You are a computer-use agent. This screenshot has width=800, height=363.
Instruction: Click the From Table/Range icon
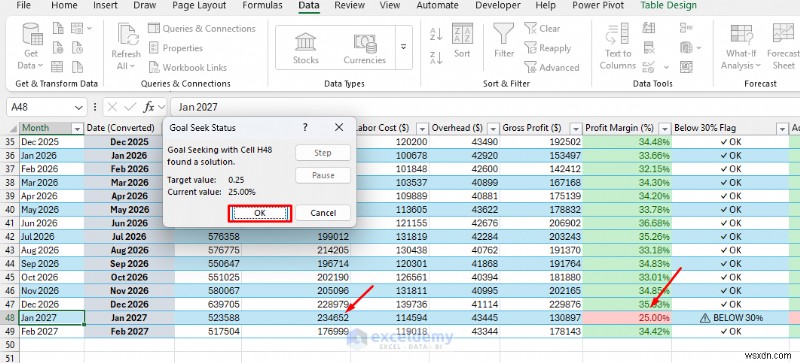coord(58,67)
